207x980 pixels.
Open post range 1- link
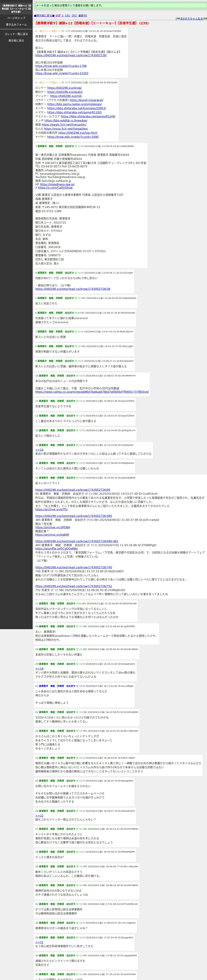coord(63,16)
